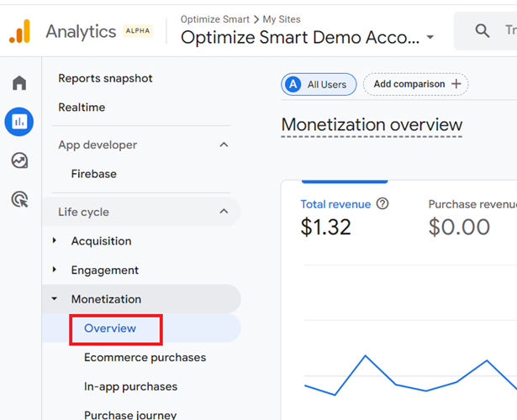Open the Home icon in the left rail

(x=19, y=82)
